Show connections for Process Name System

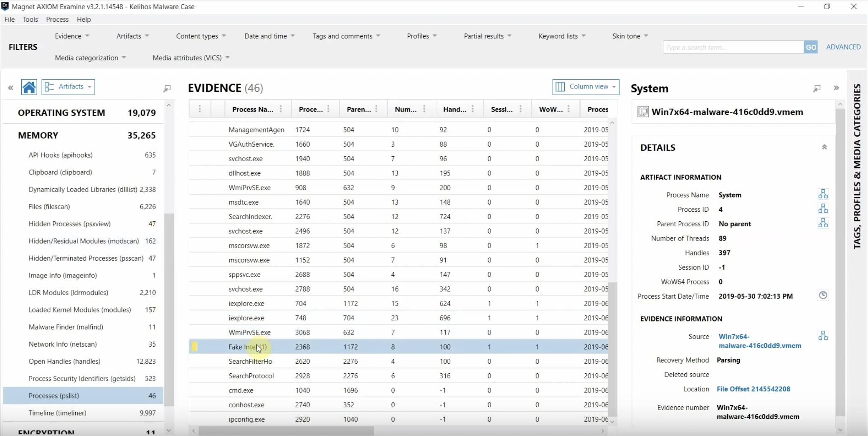point(823,194)
